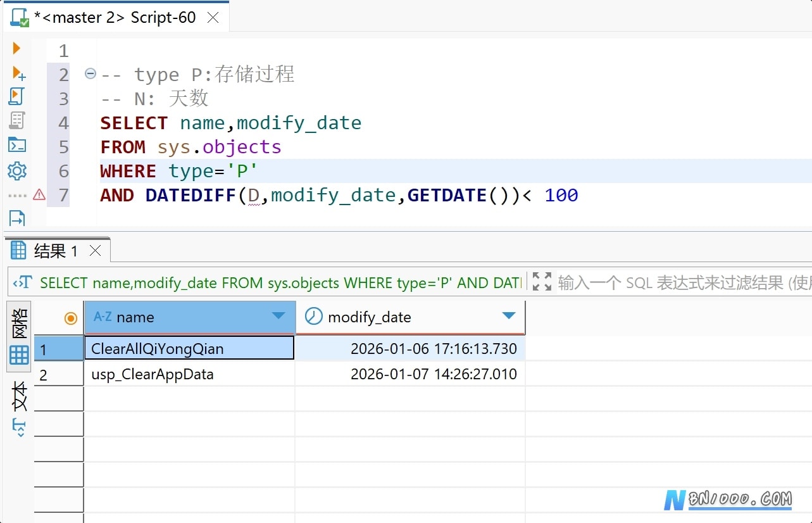
Task: Open the explain execution plan icon
Action: coord(17,120)
